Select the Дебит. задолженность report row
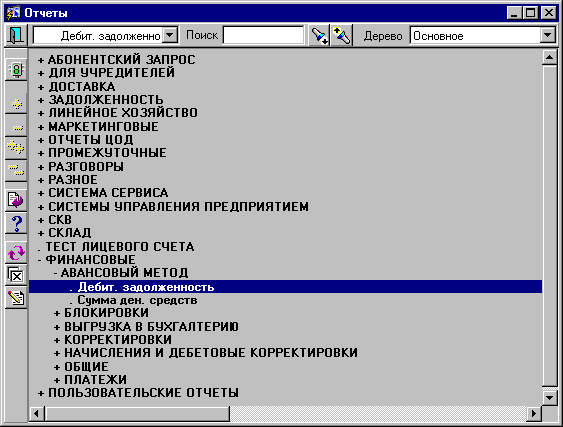 (285, 287)
